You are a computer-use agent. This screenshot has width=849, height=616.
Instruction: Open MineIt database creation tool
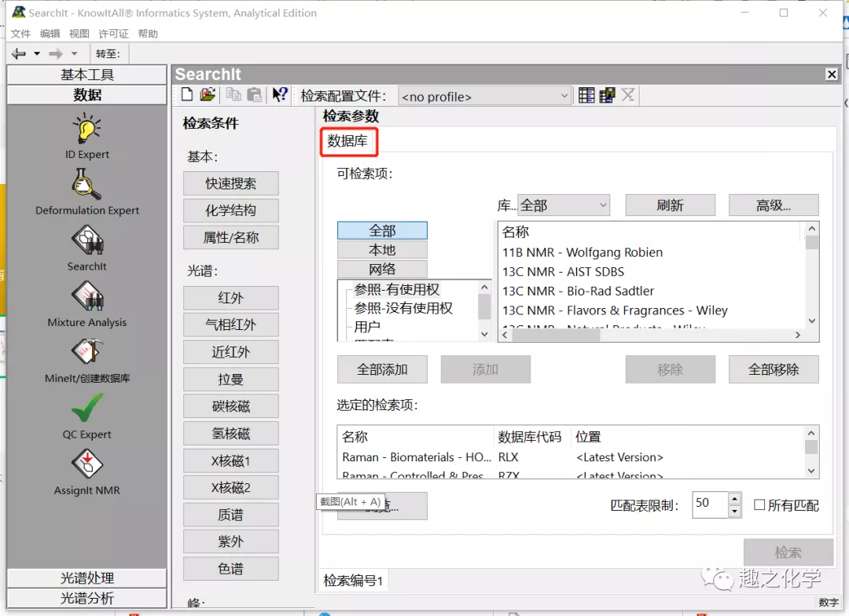86,360
